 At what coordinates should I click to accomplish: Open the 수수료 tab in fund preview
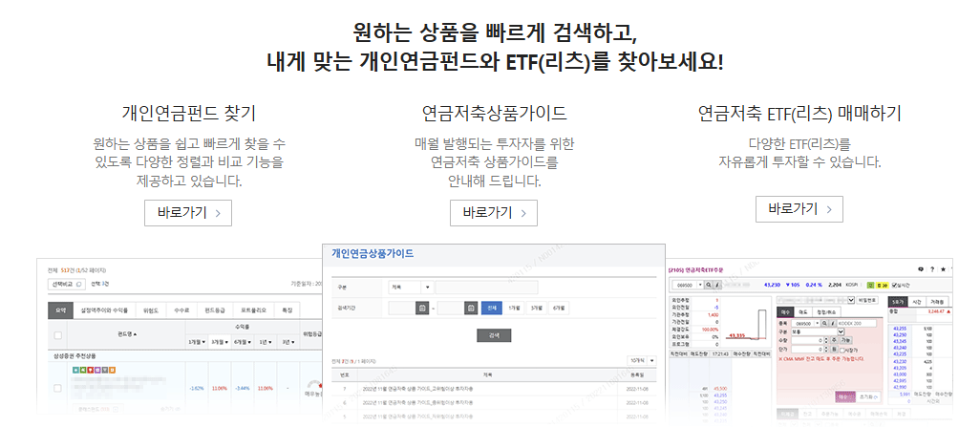[181, 310]
